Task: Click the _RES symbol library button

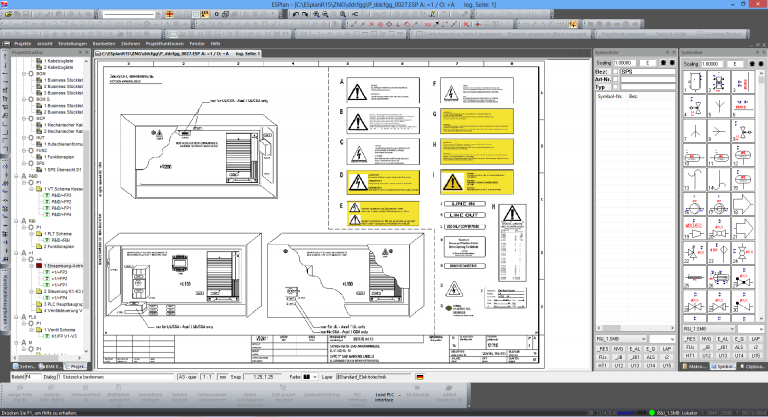Action: 689,339
